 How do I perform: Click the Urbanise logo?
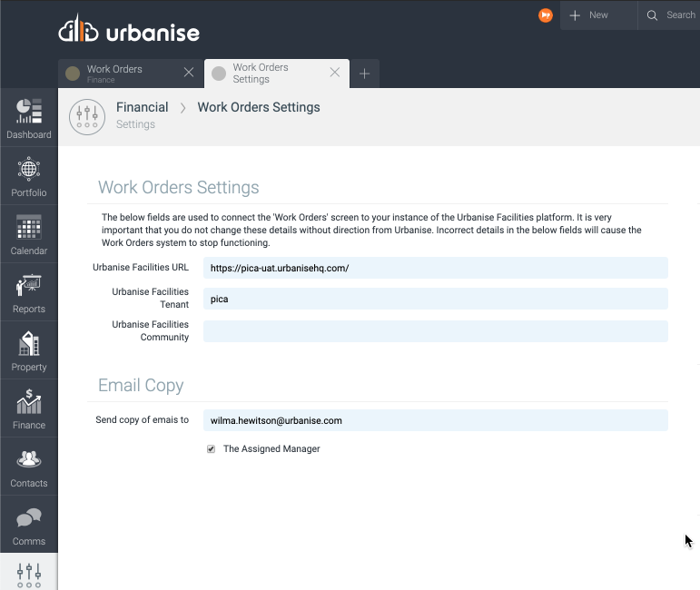(129, 31)
